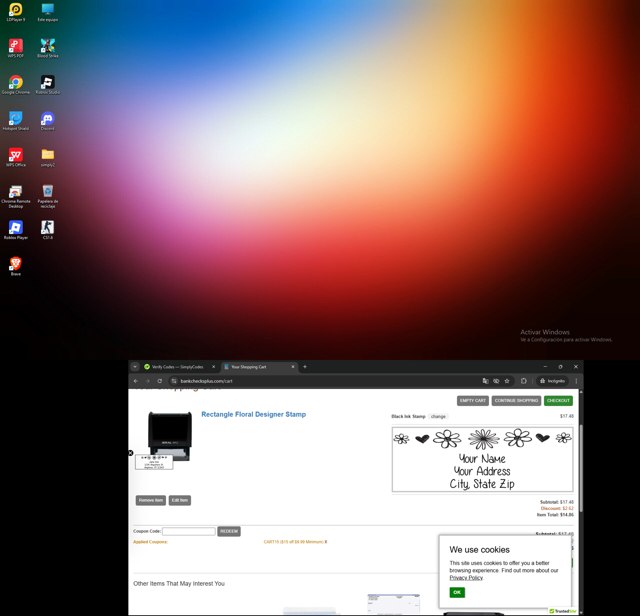Click the Empty Cart button
The image size is (640, 616).
473,400
